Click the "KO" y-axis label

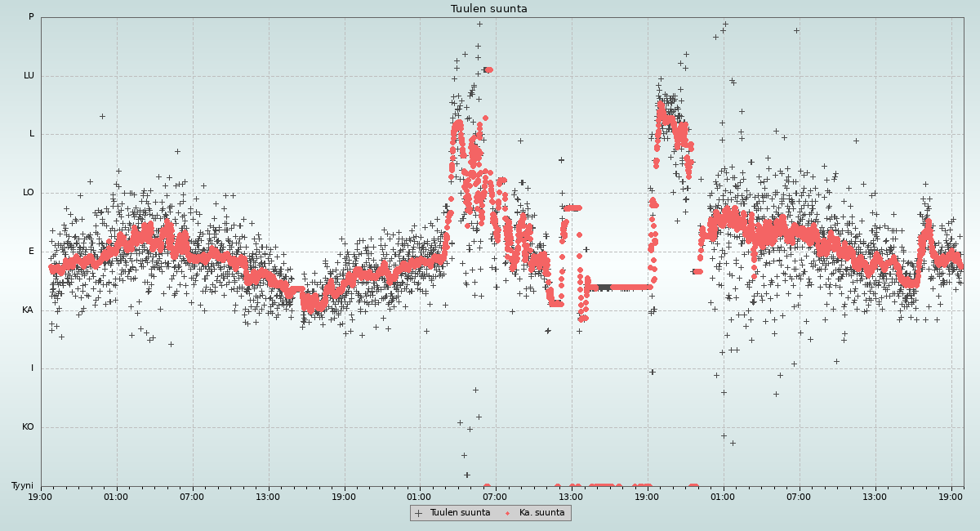(28, 427)
